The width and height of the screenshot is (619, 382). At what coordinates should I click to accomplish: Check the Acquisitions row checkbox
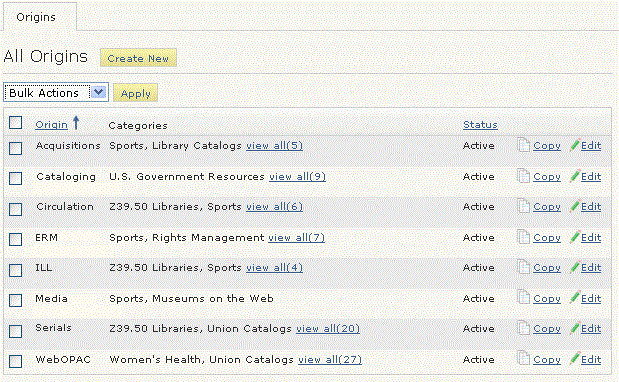coord(16,148)
